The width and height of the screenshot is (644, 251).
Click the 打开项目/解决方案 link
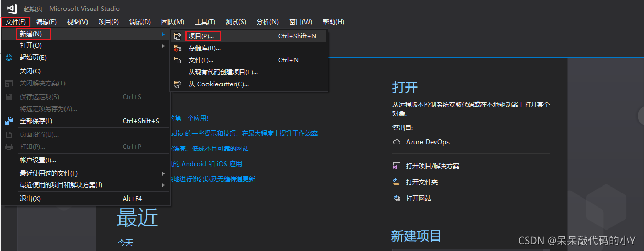(x=432, y=166)
